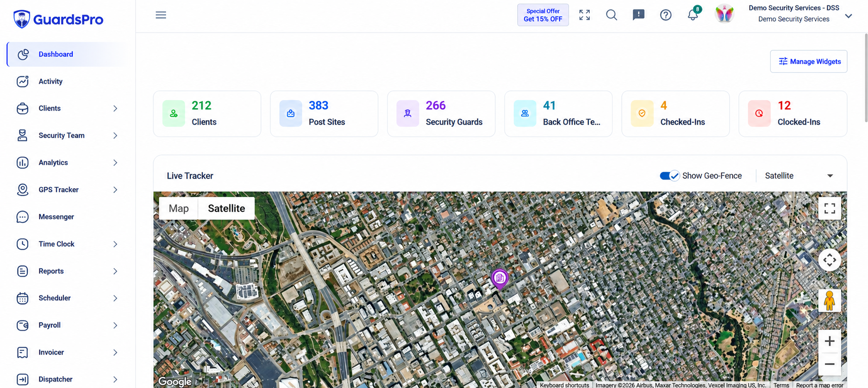This screenshot has height=388, width=868.
Task: Open notifications bell with 8 badge
Action: pos(693,14)
